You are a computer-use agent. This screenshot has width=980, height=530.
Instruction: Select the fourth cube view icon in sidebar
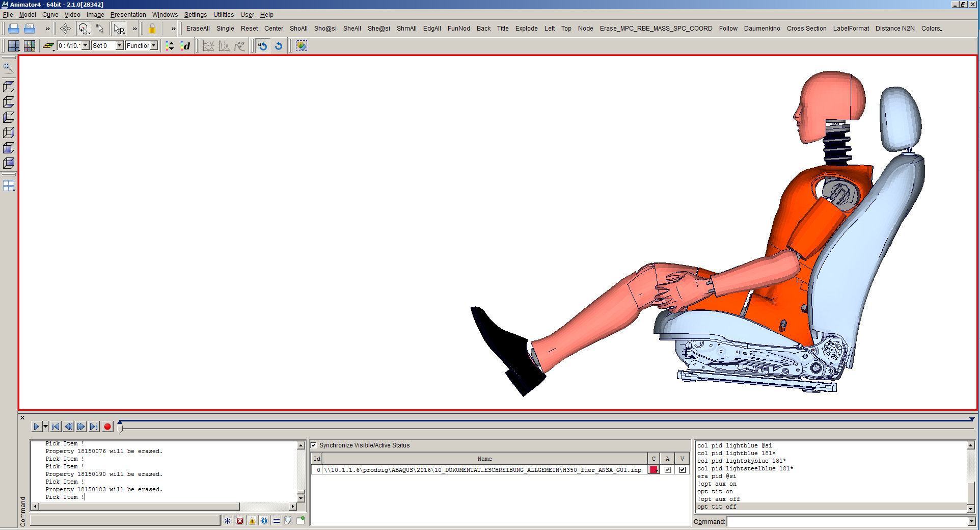(x=9, y=132)
